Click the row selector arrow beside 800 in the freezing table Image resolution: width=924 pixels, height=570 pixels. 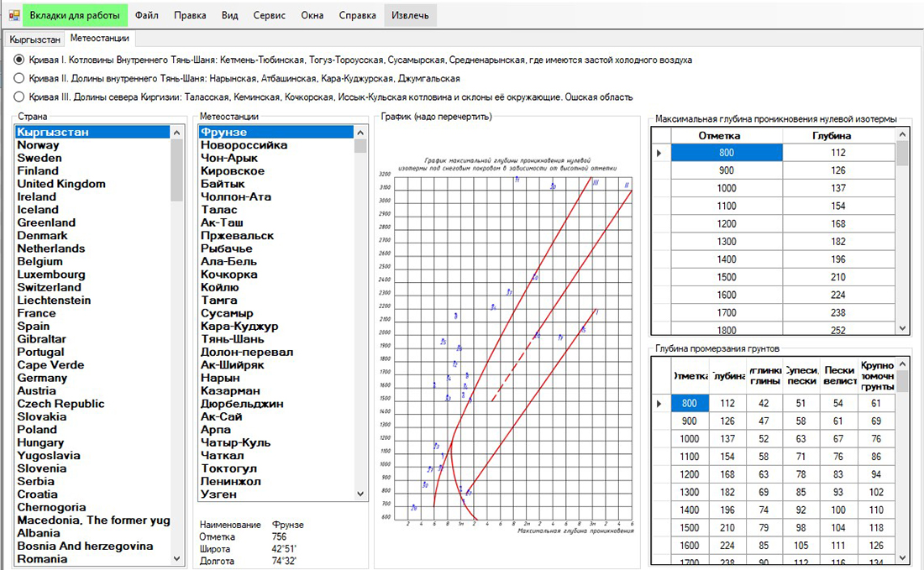(660, 403)
